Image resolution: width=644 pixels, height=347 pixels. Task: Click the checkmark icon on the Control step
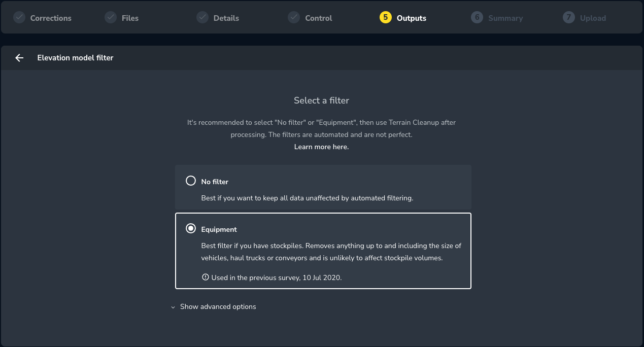click(294, 17)
